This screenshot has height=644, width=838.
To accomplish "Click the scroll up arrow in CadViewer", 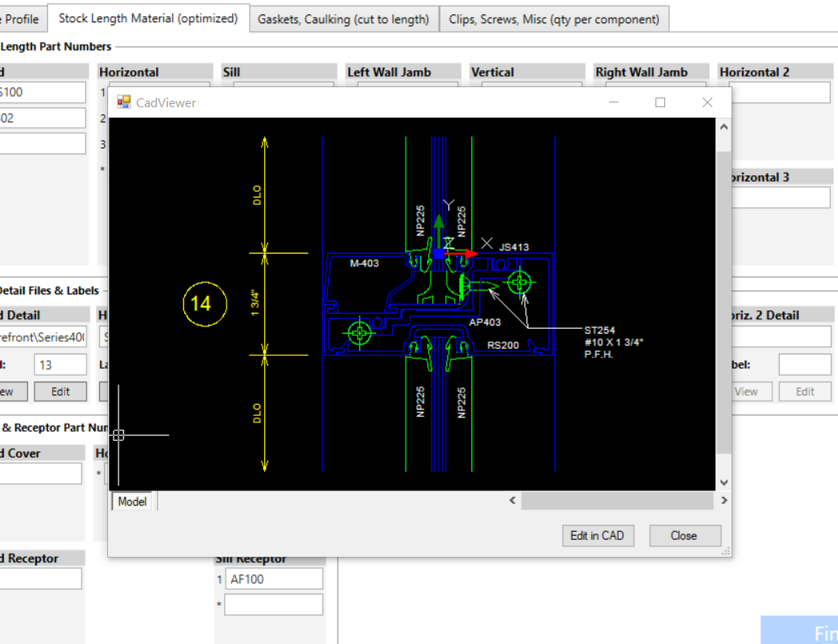I will coord(724,127).
